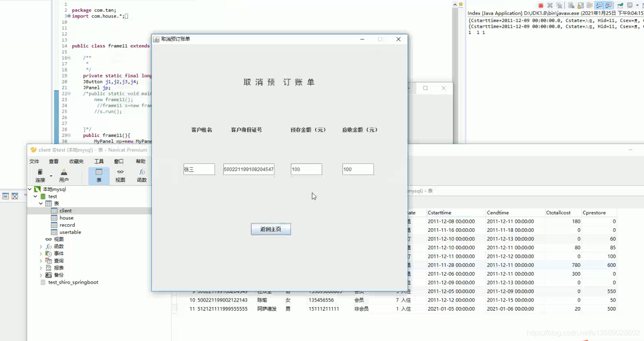This screenshot has width=644, height=341.
Task: Click the Ctotallcost column header
Action: (x=563, y=213)
